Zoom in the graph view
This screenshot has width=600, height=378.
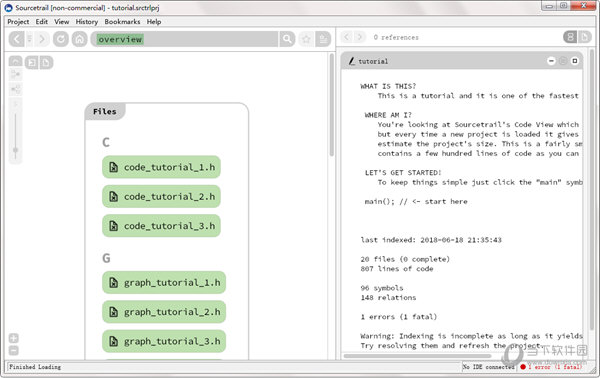click(x=13, y=338)
